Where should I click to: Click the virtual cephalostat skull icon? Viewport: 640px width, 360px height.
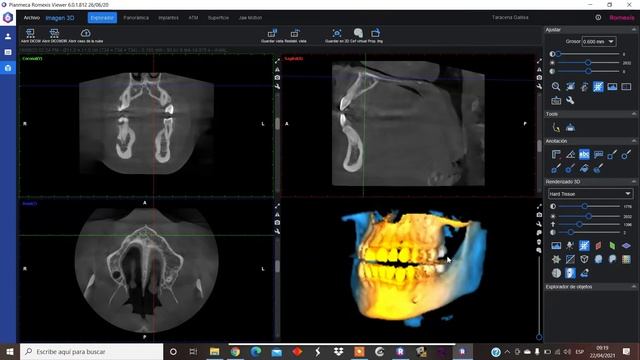click(x=358, y=33)
